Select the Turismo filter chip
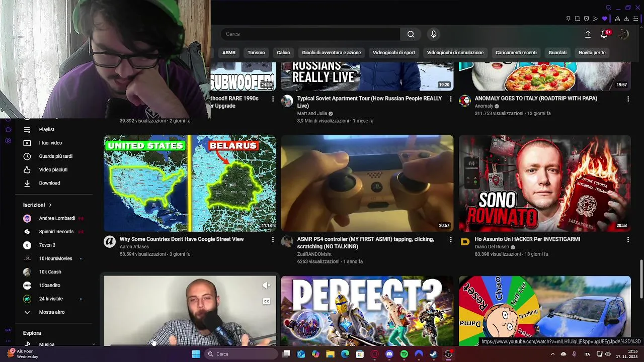This screenshot has height=362, width=644. pos(256,52)
